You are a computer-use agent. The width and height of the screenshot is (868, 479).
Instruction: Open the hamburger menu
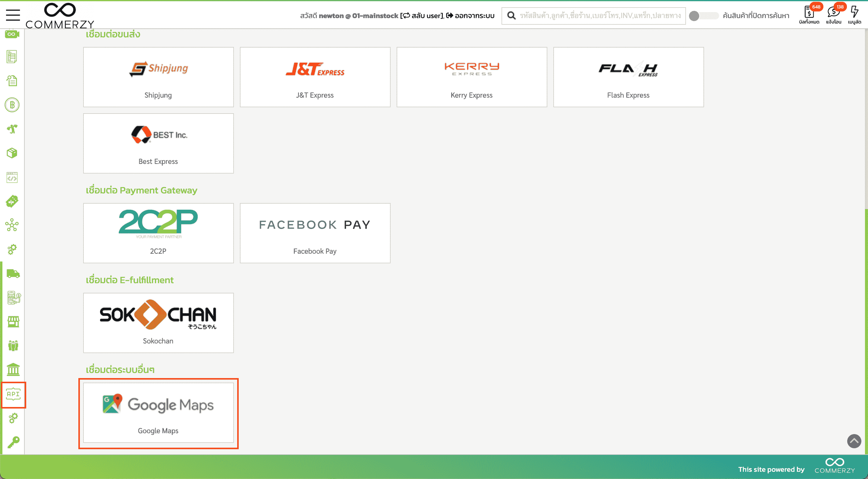pyautogui.click(x=13, y=15)
